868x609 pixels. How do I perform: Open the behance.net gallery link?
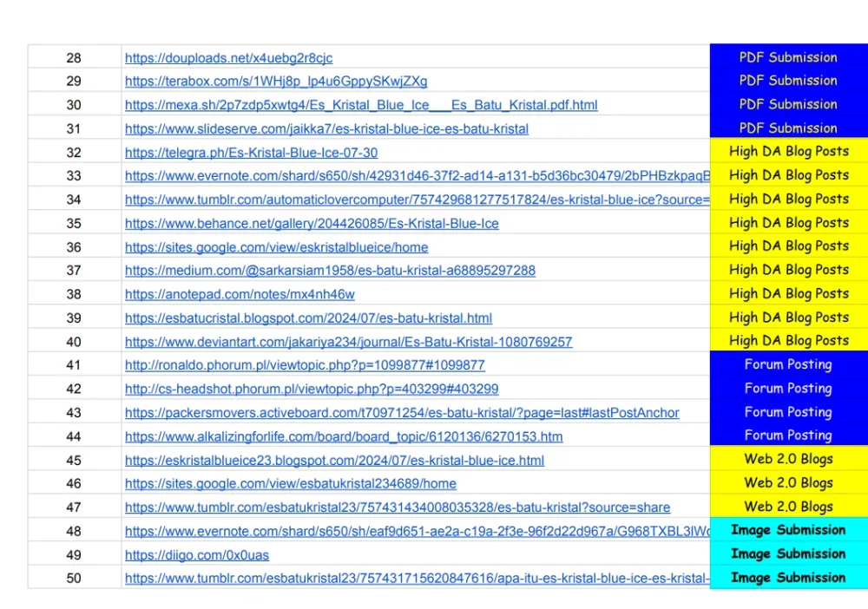coord(312,224)
